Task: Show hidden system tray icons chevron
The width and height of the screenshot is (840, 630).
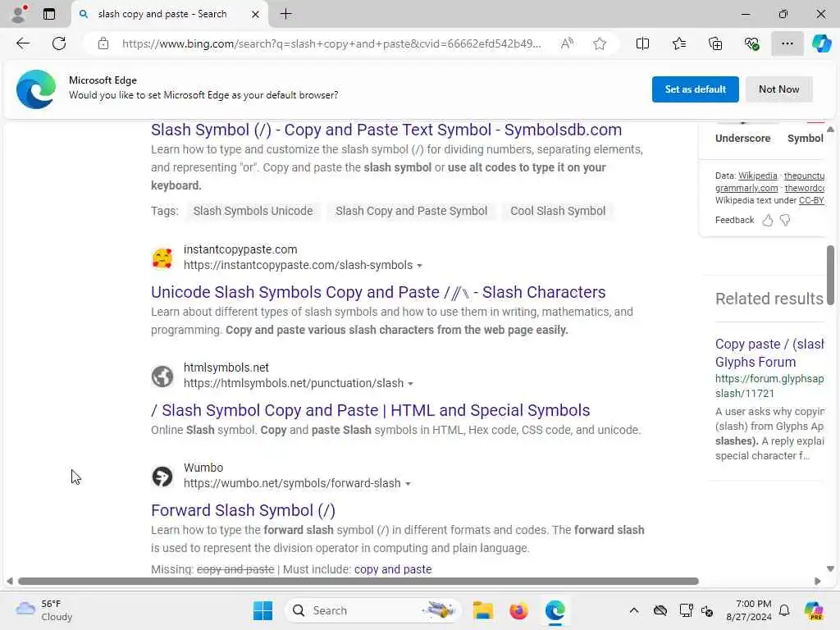Action: [x=634, y=610]
